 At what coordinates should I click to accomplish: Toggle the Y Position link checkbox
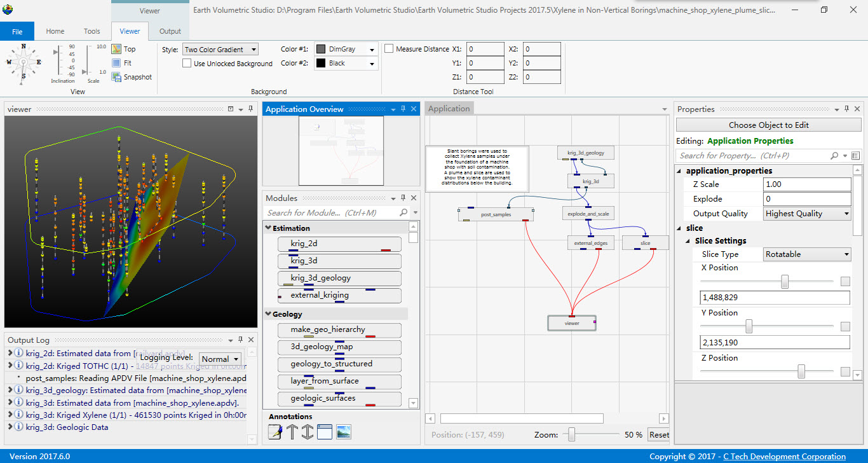point(845,326)
